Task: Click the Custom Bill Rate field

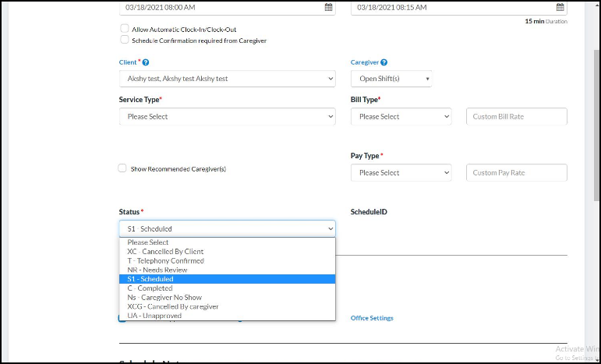Action: [x=516, y=117]
